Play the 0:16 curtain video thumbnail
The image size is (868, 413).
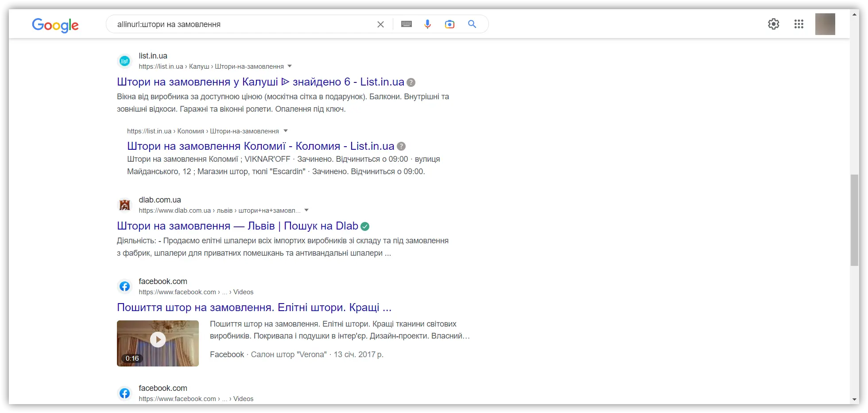[158, 343]
